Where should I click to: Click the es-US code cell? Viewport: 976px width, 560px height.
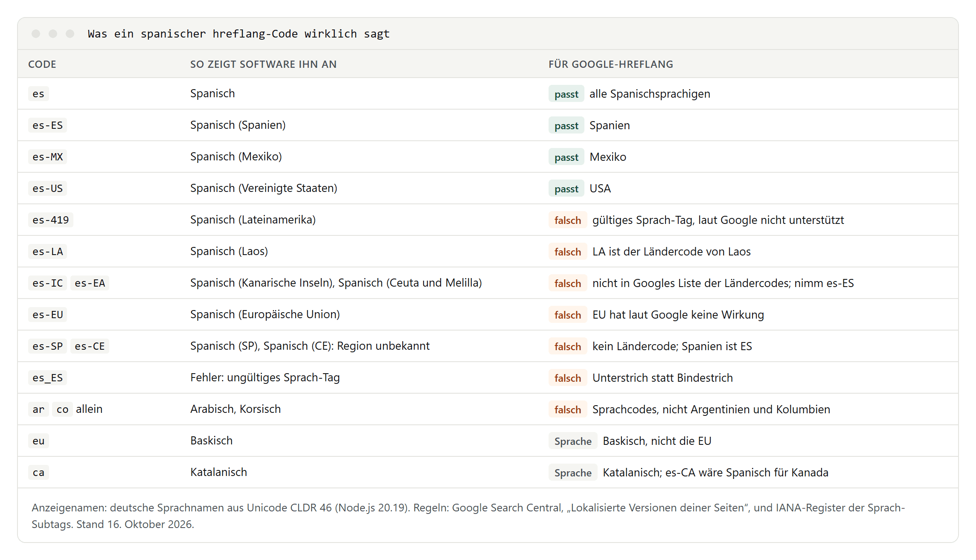click(x=47, y=189)
